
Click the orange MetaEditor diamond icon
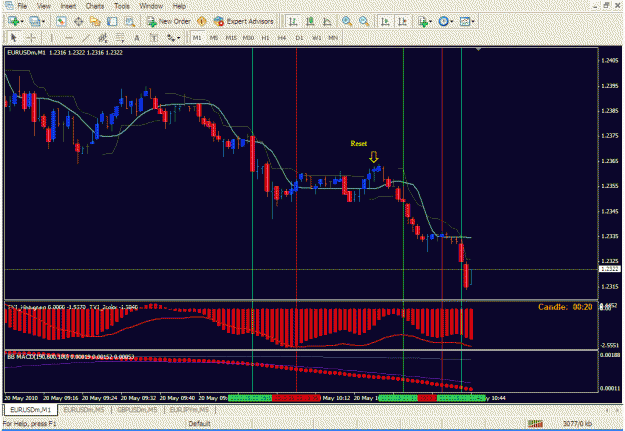pyautogui.click(x=202, y=21)
